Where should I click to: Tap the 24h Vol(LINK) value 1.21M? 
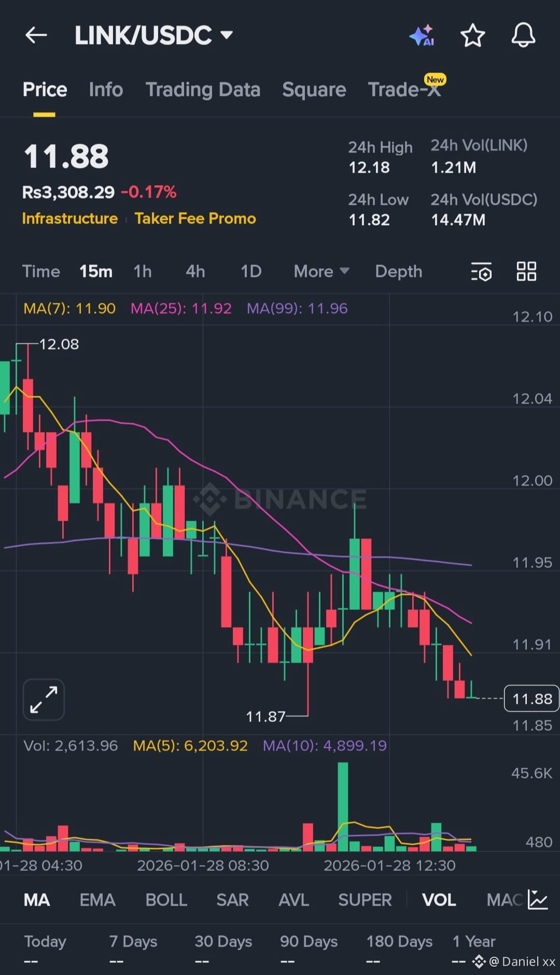[454, 168]
